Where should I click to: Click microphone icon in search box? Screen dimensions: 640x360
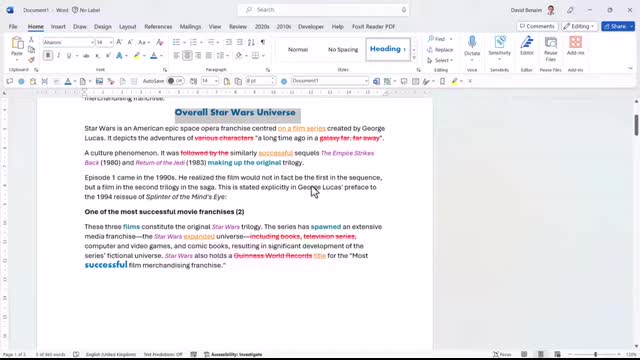pos(404,10)
